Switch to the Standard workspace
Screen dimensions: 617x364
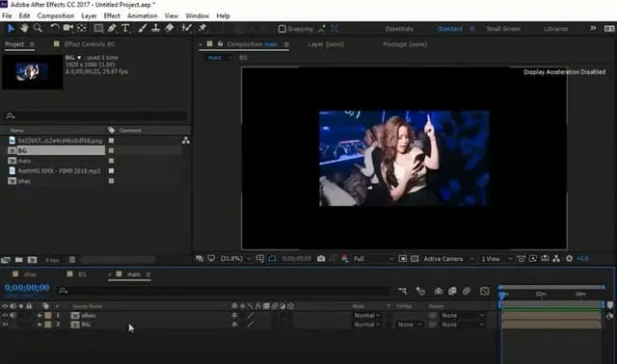(450, 29)
